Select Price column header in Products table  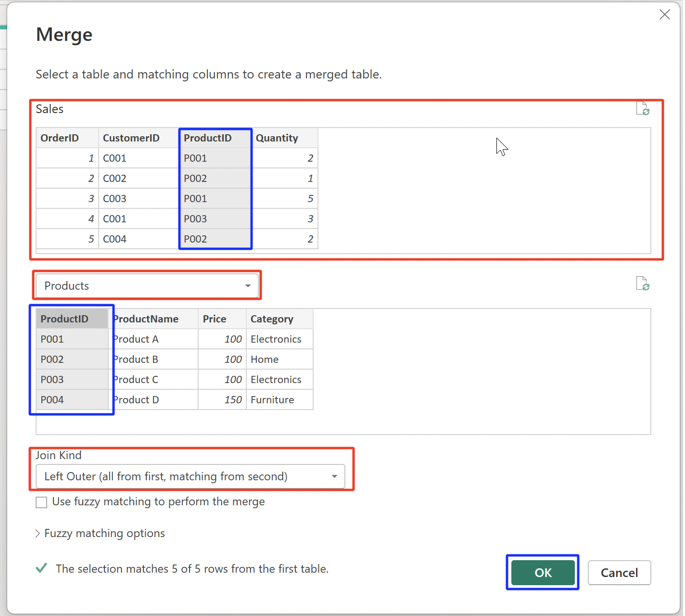(222, 319)
